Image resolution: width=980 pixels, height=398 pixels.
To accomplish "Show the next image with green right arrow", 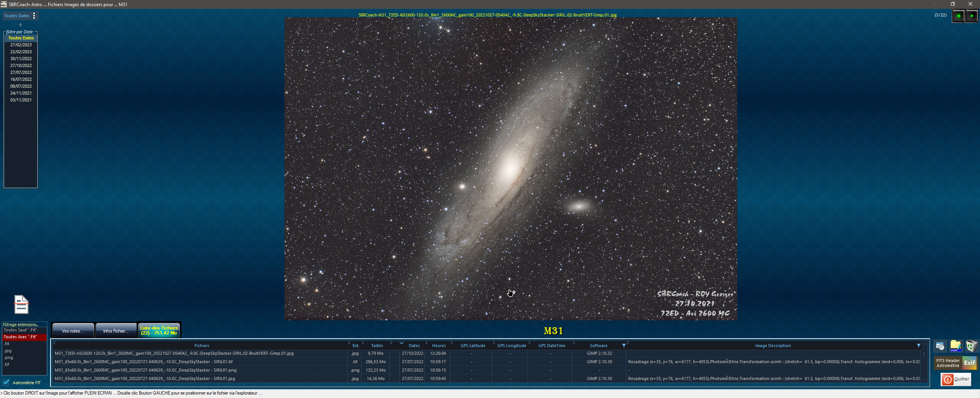I will click(x=972, y=16).
